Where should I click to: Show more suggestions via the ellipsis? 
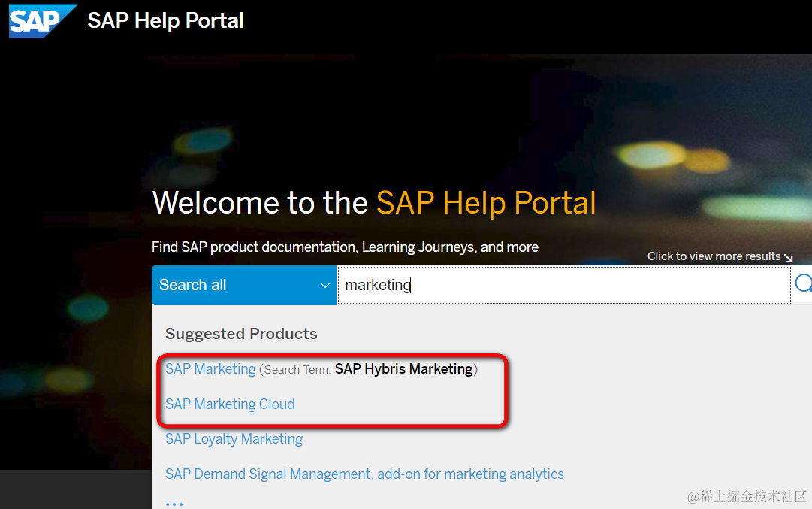click(174, 503)
